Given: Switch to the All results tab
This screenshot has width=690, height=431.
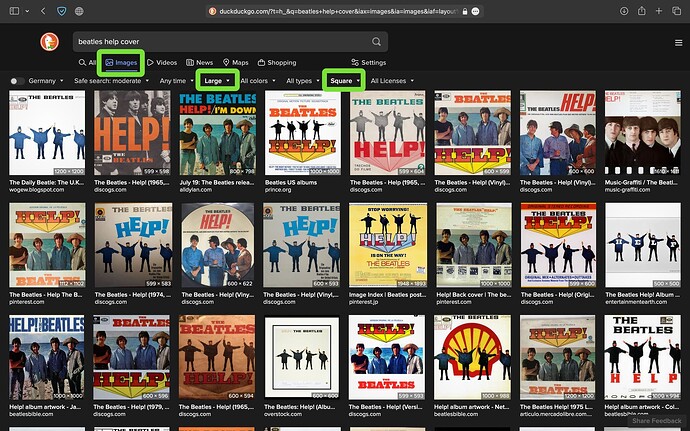Looking at the screenshot, I should click(x=87, y=63).
